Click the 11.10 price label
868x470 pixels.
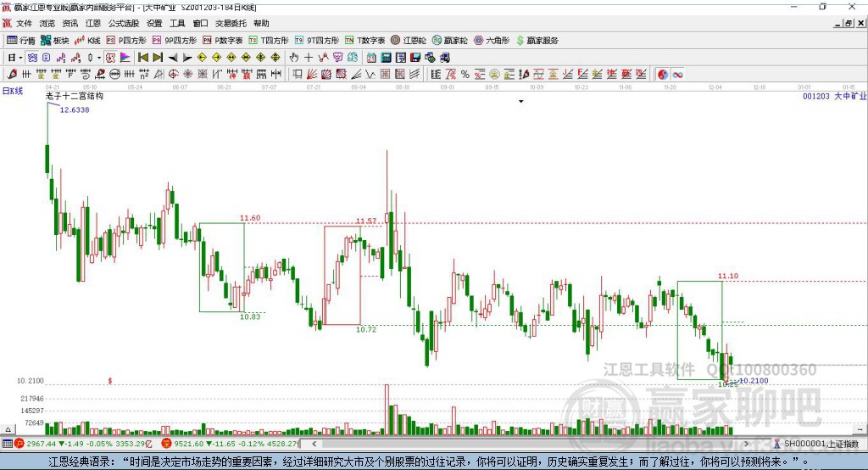pos(728,276)
